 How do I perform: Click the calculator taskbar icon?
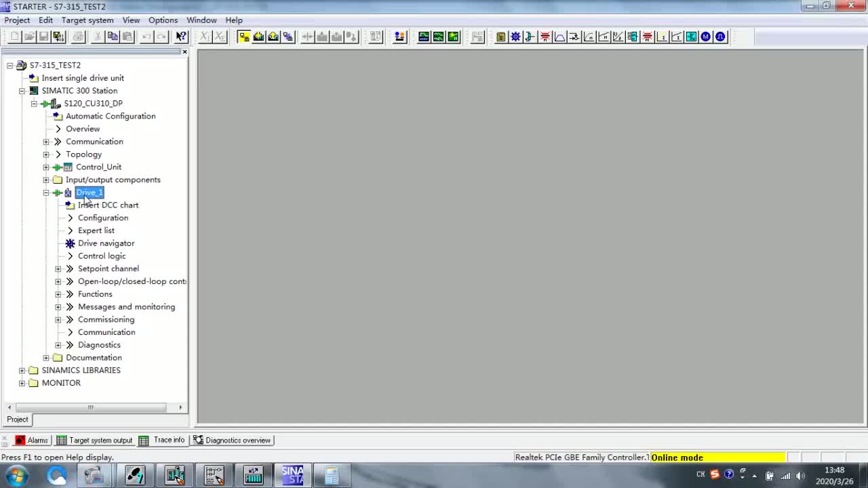tap(332, 476)
